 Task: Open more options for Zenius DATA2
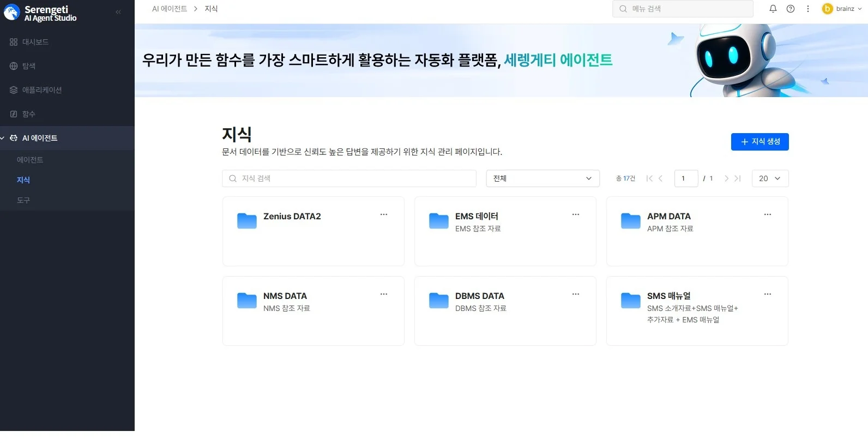(383, 215)
